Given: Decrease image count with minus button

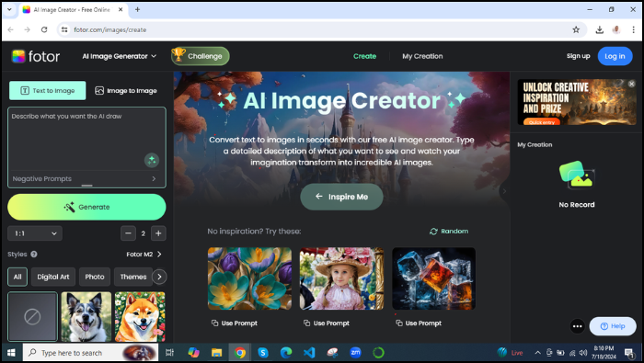Looking at the screenshot, I should pos(128,233).
